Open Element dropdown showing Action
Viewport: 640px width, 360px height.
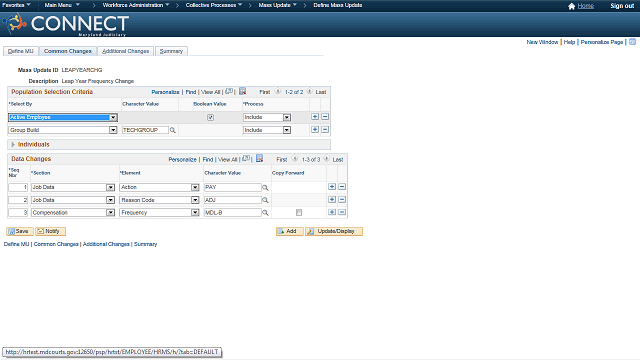point(160,187)
